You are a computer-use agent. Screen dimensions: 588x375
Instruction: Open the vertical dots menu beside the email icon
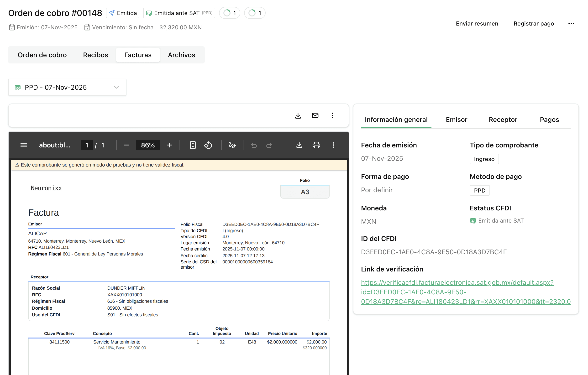pos(332,115)
